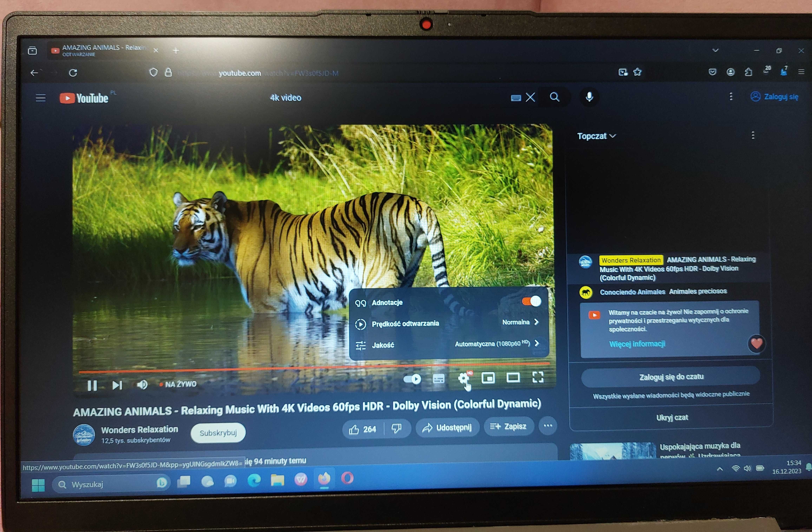Open Firefox View icon left of tabs
Viewport: 812px width, 532px height.
coord(32,51)
